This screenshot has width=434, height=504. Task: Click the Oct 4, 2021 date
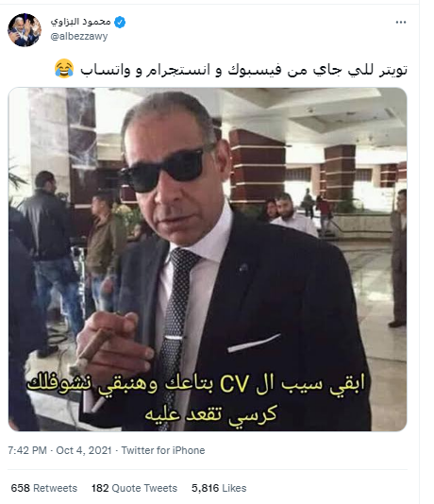click(84, 450)
